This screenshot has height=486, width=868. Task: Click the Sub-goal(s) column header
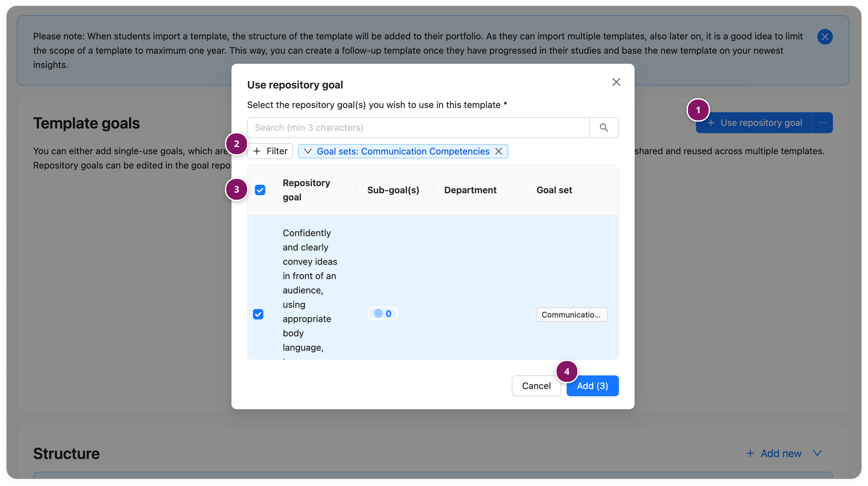393,190
